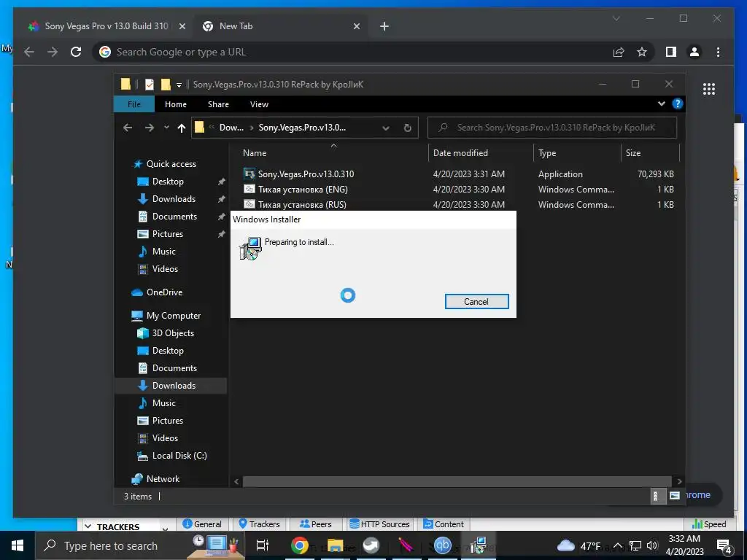Show hidden system tray icons
747x560 pixels.
click(x=617, y=545)
